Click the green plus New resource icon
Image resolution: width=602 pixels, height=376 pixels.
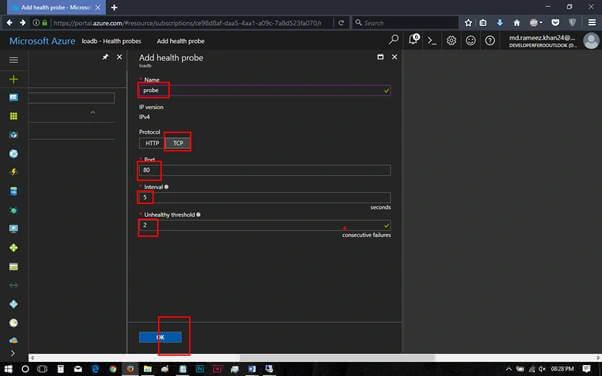pyautogui.click(x=13, y=79)
